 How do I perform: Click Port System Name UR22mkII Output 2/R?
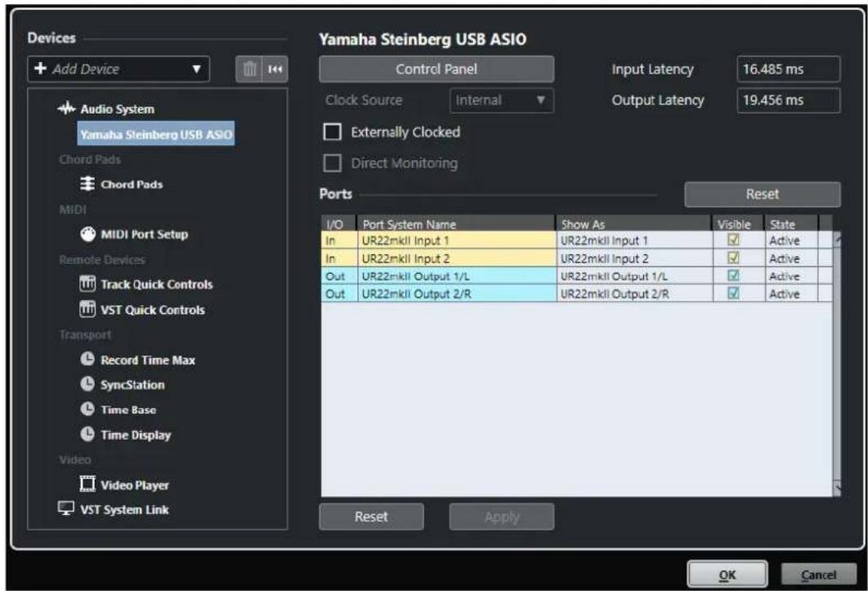coord(456,293)
